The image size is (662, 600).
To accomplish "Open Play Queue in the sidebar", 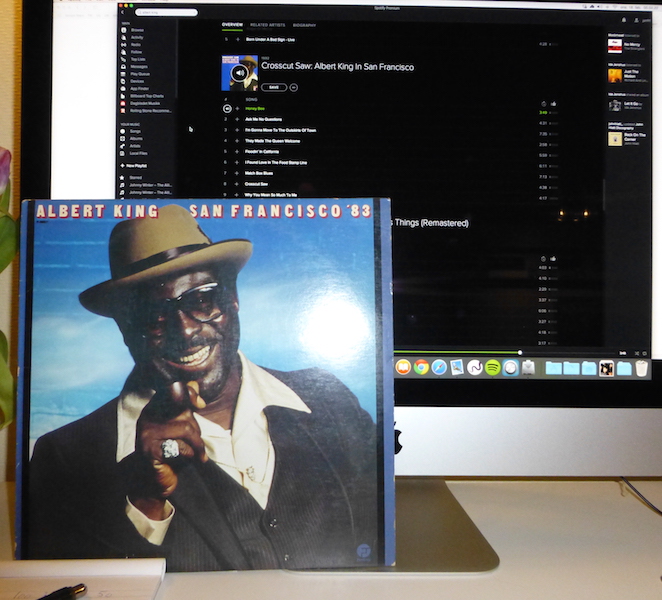I will 140,74.
